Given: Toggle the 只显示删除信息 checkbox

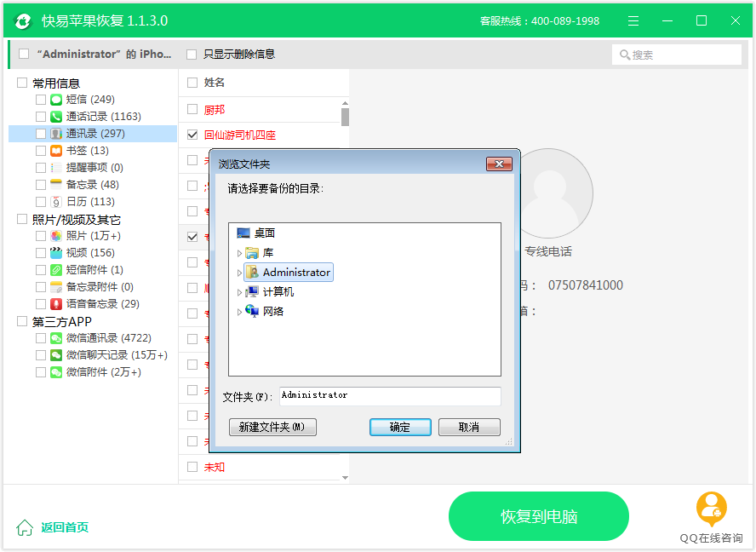Looking at the screenshot, I should click(192, 55).
